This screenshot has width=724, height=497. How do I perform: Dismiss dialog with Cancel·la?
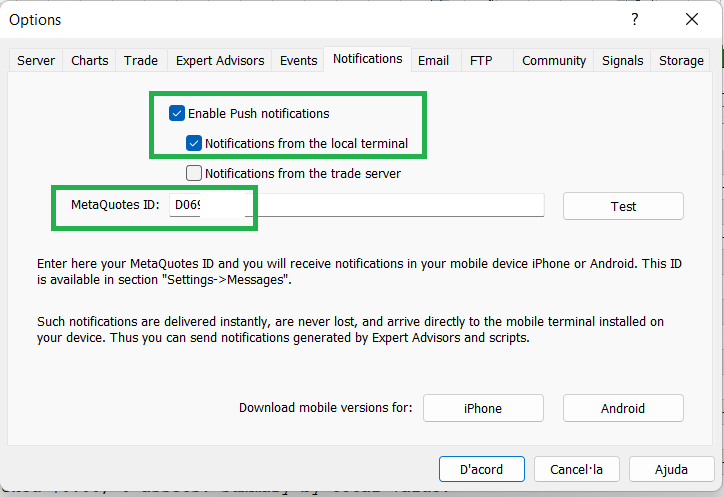[x=576, y=469]
